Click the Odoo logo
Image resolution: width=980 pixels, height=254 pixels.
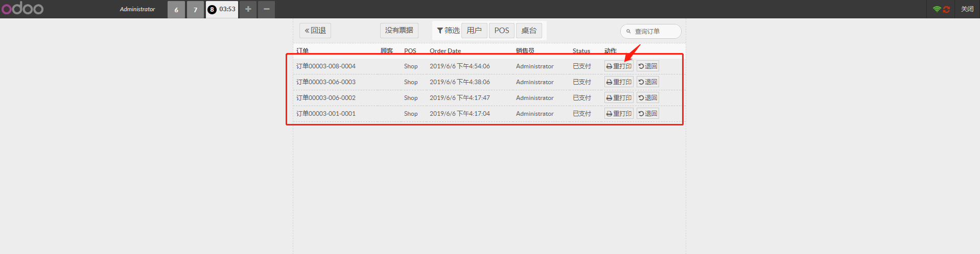click(x=22, y=9)
